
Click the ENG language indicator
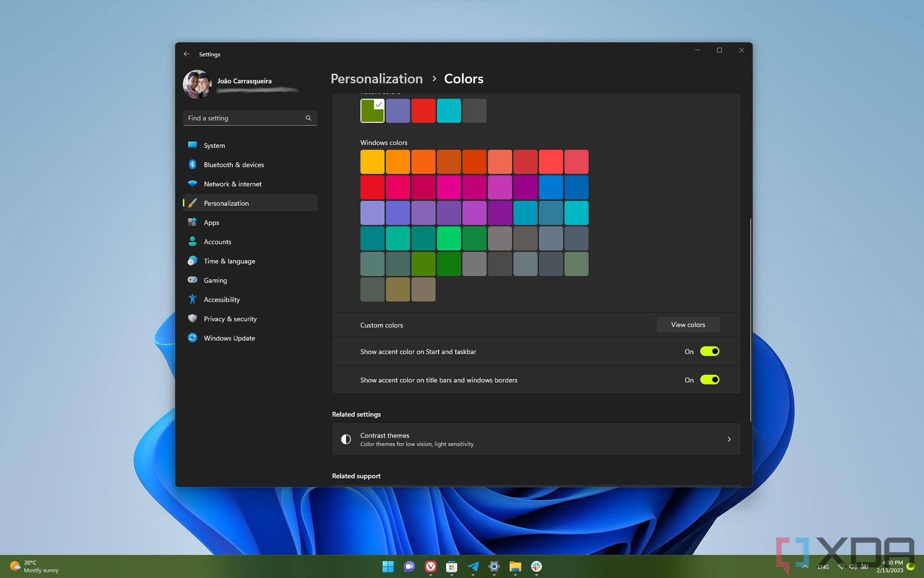coord(823,567)
